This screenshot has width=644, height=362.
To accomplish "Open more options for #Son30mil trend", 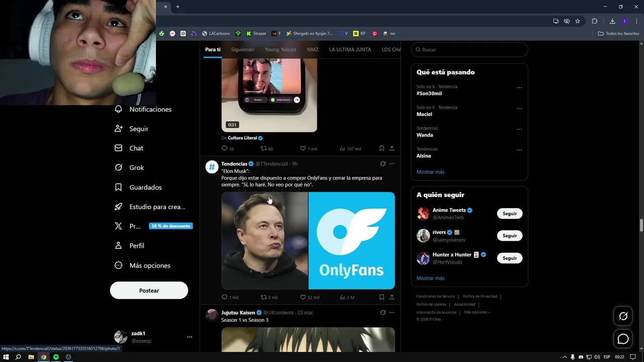I will [519, 87].
